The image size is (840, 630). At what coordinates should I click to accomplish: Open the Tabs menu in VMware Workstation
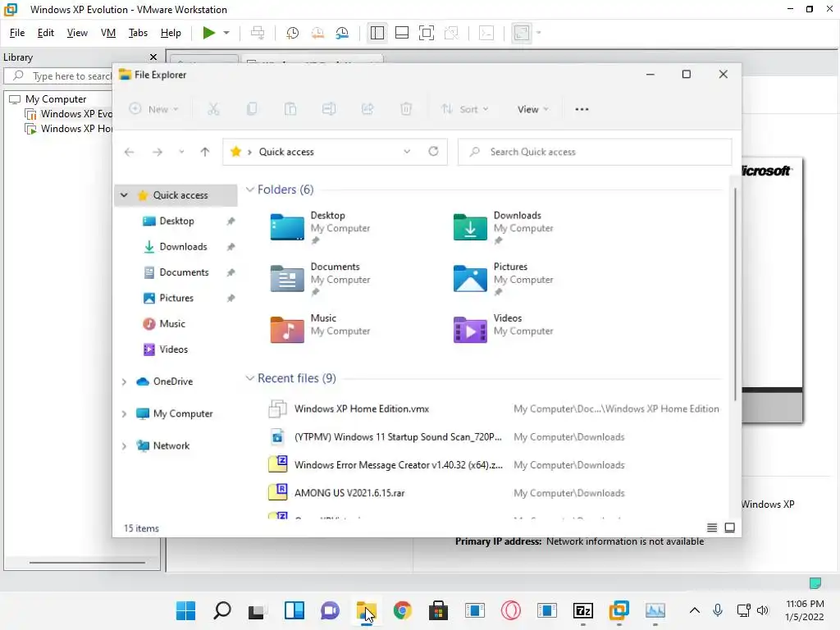(138, 33)
